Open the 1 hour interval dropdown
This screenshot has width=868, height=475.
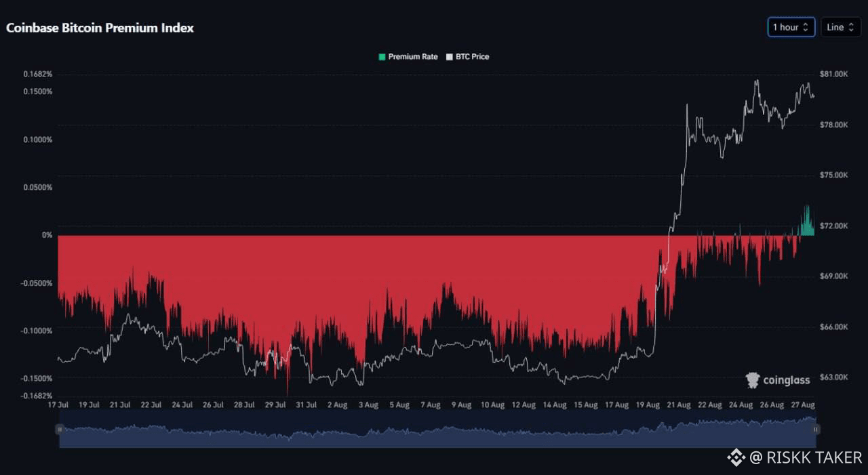[791, 27]
